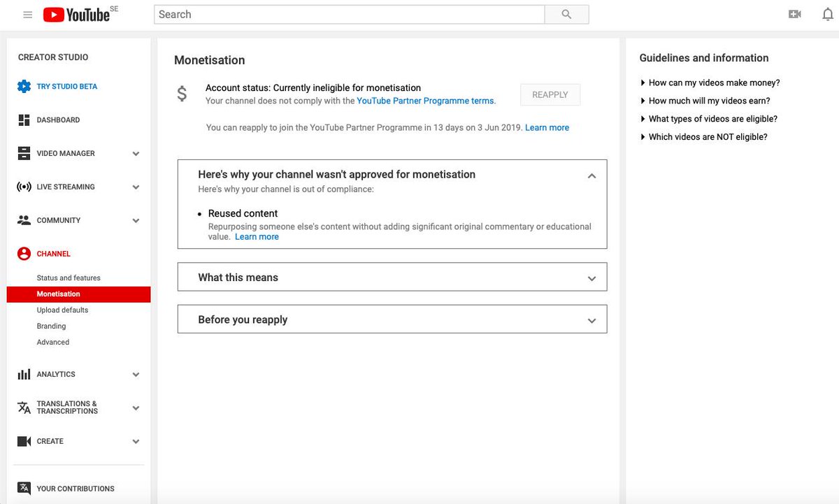Viewport: 839px width, 504px height.
Task: Collapse the why-not-approved panel chevron
Action: [x=591, y=176]
